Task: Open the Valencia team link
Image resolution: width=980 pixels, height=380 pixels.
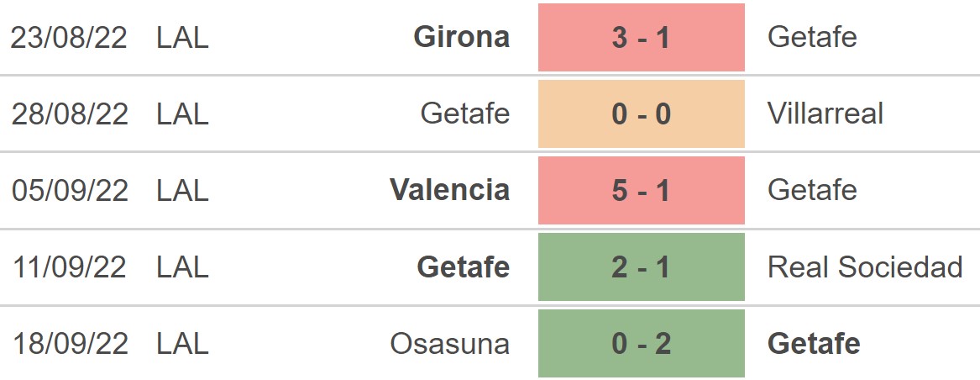Action: [x=449, y=190]
